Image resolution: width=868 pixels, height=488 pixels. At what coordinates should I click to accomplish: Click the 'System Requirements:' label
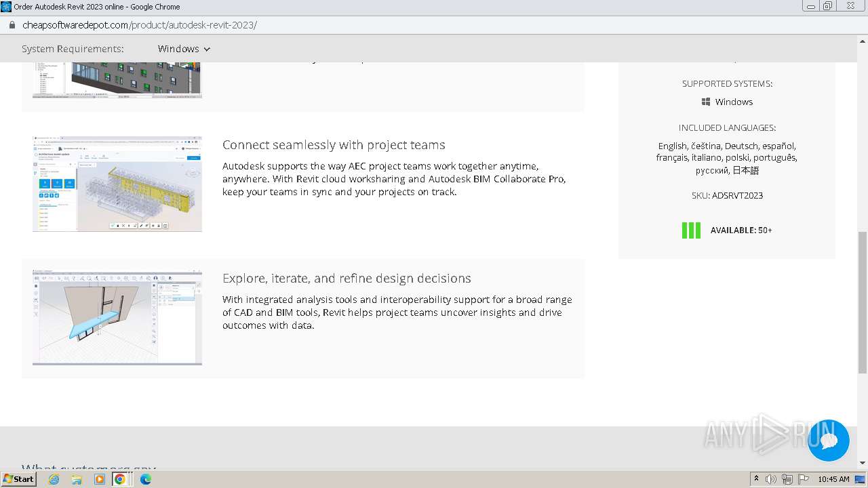pyautogui.click(x=73, y=49)
